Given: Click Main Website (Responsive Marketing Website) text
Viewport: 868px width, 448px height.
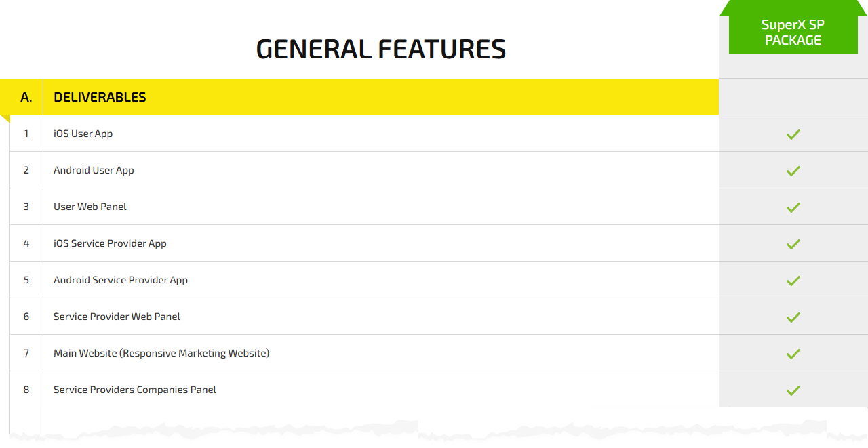Looking at the screenshot, I should [161, 353].
